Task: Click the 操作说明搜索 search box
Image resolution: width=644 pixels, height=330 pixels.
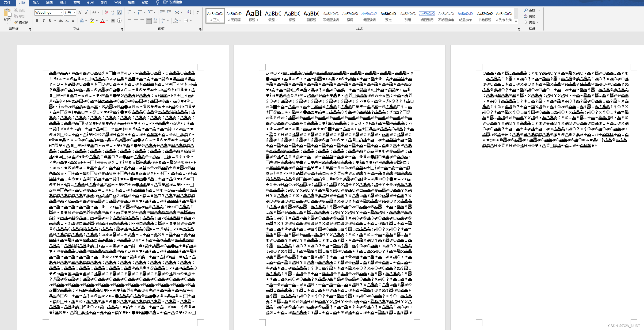Action: 172,2
